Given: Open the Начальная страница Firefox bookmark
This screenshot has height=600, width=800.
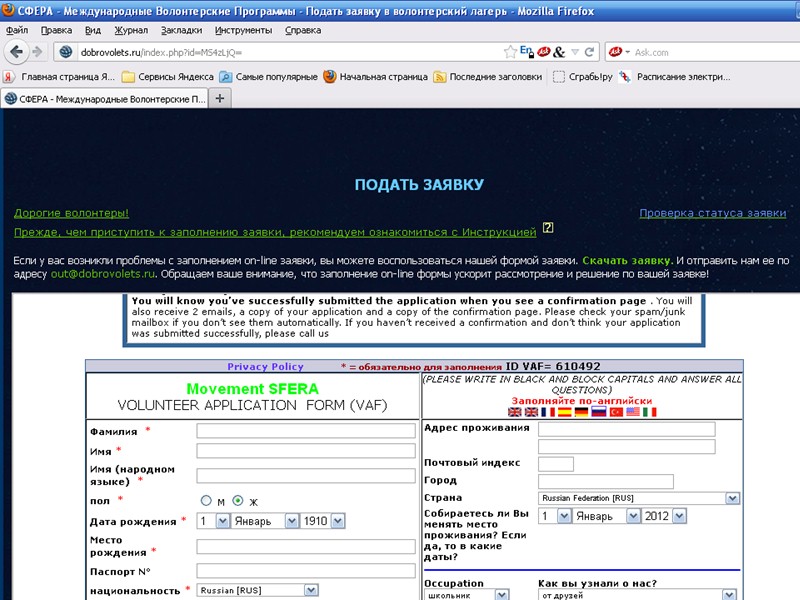Looking at the screenshot, I should (376, 77).
